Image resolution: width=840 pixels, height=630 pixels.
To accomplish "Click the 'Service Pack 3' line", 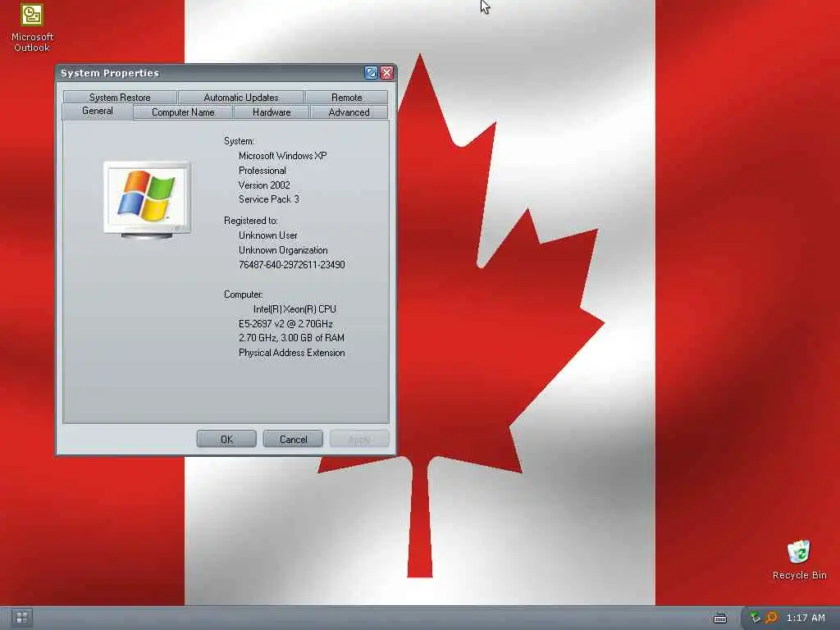I will point(269,199).
